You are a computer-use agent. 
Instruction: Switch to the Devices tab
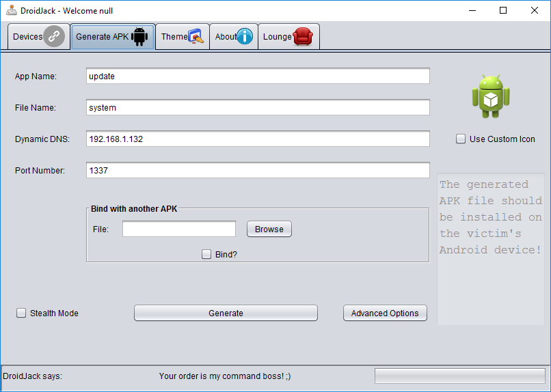coord(39,36)
